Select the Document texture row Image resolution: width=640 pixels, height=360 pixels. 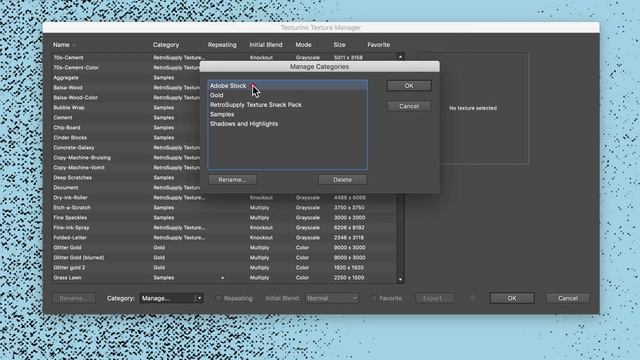[x=224, y=187]
